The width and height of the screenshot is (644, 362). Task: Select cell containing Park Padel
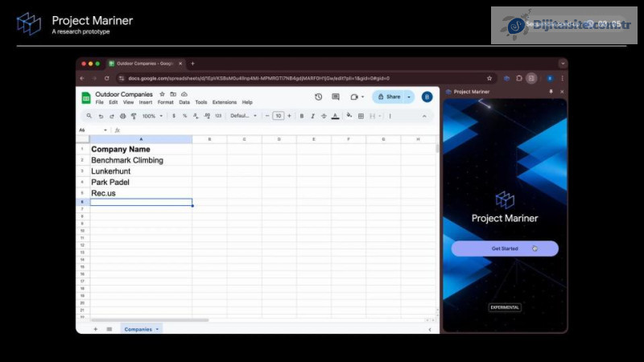pos(141,183)
